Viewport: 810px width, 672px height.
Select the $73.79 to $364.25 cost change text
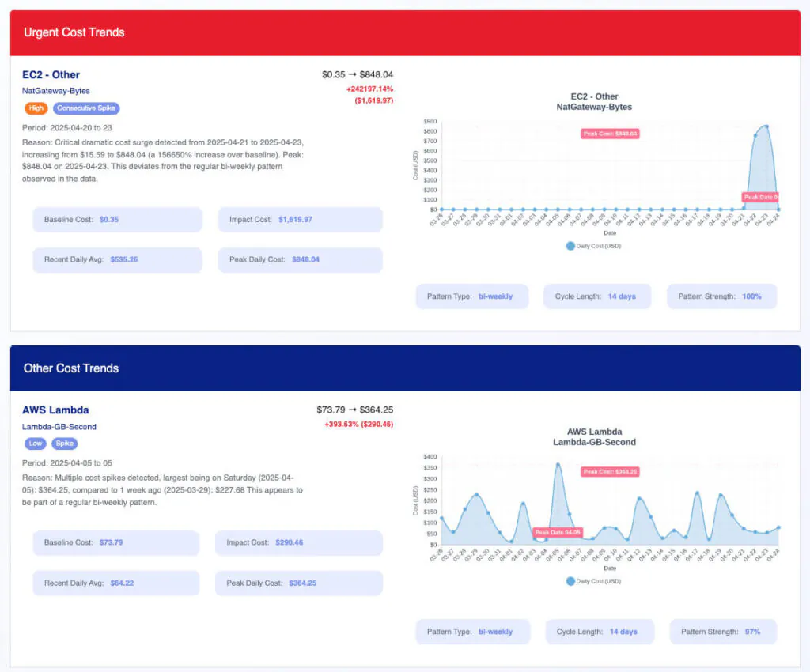355,410
